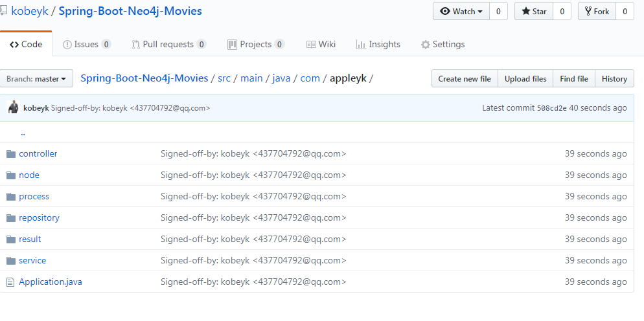Viewport: 644px width, 321px height.
Task: Click commit message in service row
Action: pos(253,260)
